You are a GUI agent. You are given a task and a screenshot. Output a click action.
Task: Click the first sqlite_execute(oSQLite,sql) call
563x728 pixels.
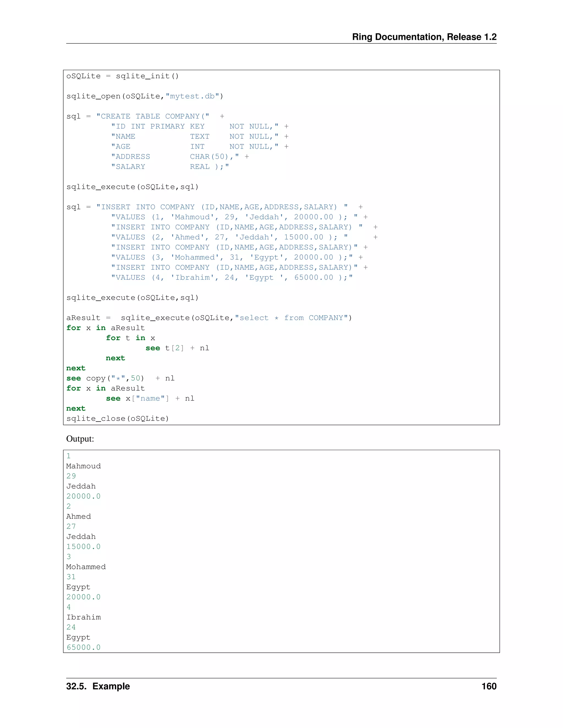click(133, 187)
